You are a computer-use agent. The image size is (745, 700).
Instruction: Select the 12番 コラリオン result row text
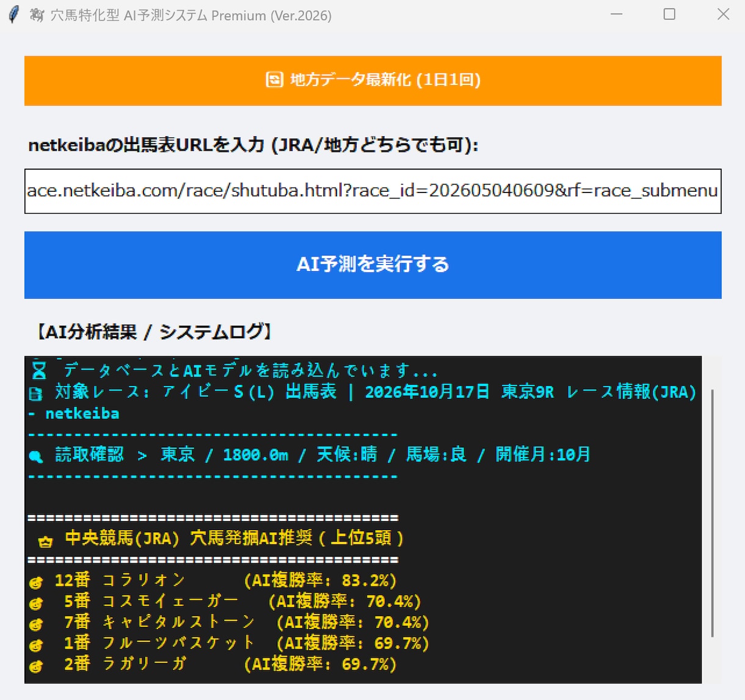[226, 580]
